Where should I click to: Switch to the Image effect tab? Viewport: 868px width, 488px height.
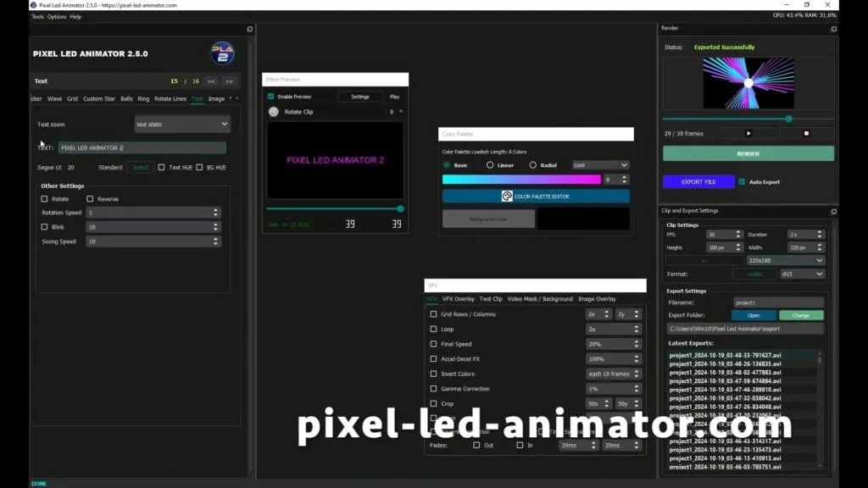point(216,99)
